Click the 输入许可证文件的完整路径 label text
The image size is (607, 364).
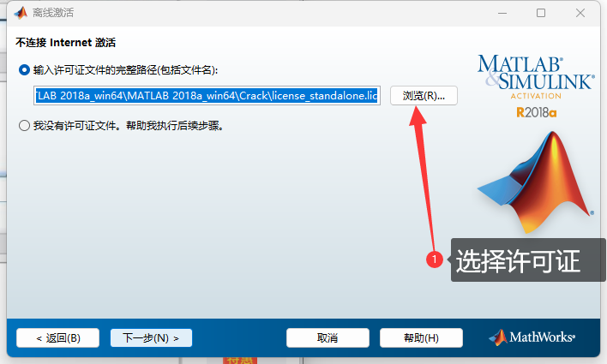[x=126, y=70]
